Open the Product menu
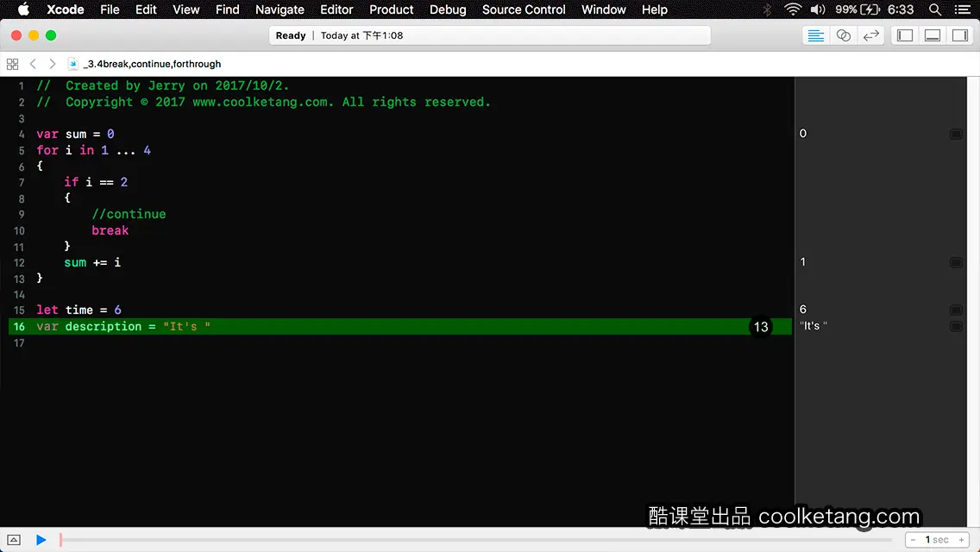This screenshot has height=552, width=980. click(392, 9)
